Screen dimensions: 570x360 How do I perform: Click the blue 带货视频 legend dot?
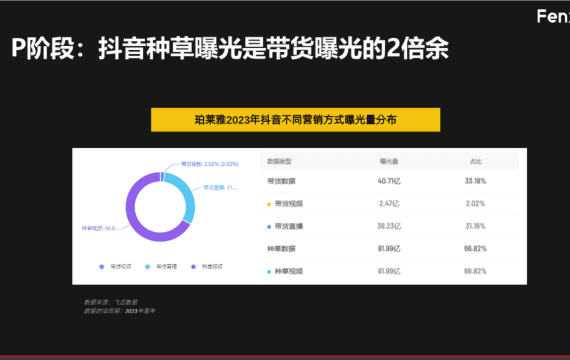coord(102,267)
